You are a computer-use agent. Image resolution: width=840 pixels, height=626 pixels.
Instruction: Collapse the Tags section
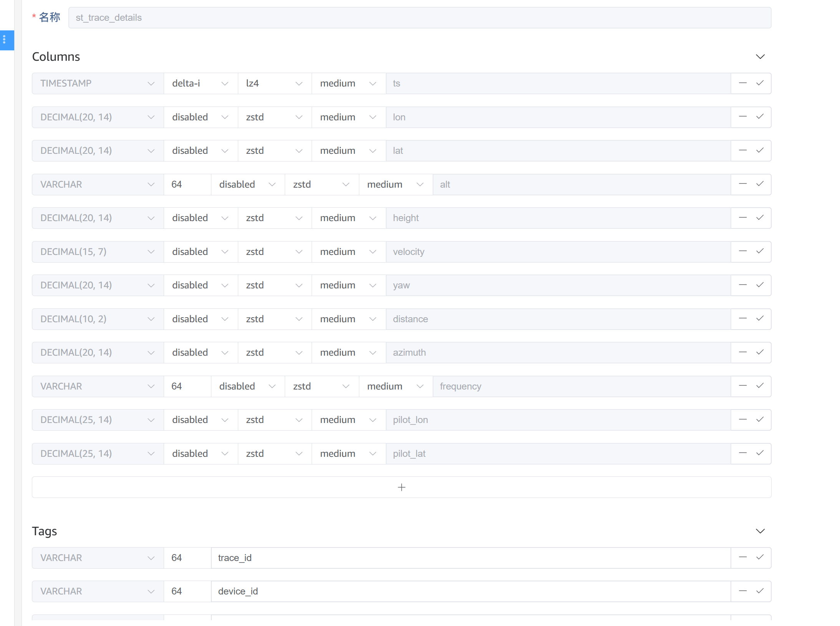click(x=760, y=531)
